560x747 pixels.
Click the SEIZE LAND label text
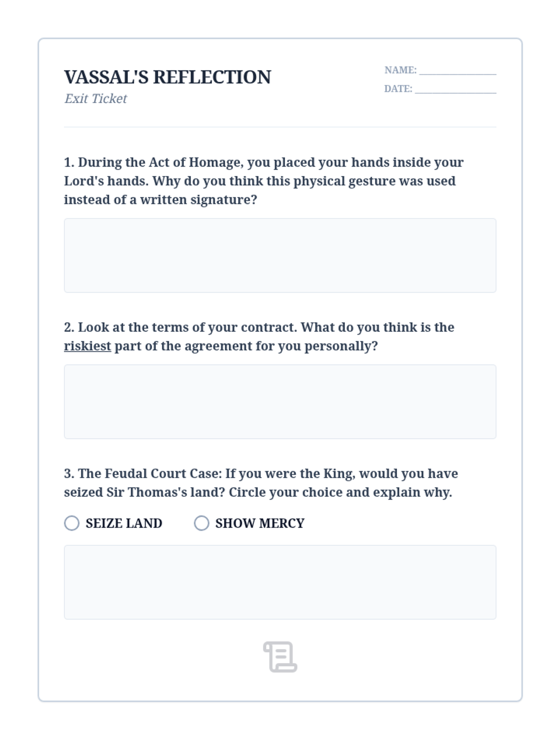(x=124, y=523)
